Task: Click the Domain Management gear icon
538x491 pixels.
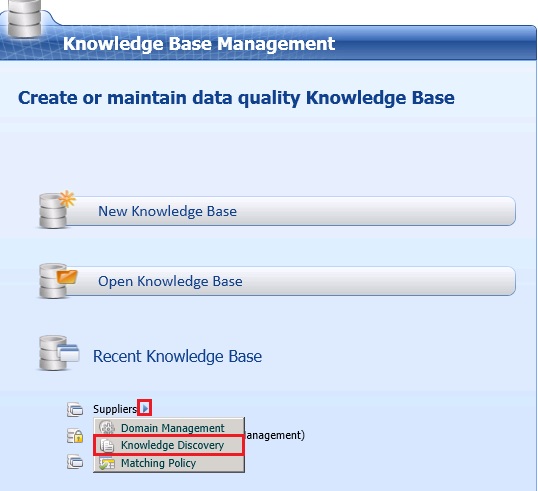Action: click(x=107, y=428)
